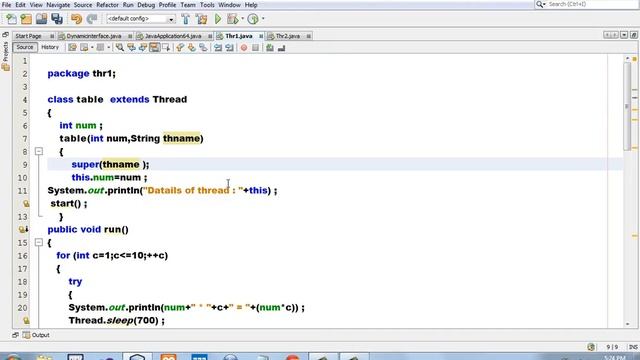Viewport: 640px width, 360px height.
Task: Open the Profile menu
Action: (x=167, y=5)
